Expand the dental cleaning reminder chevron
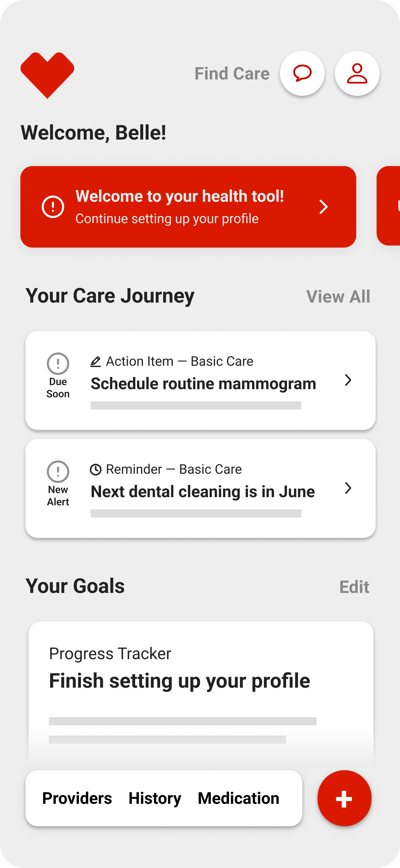The image size is (400, 868). click(x=348, y=488)
